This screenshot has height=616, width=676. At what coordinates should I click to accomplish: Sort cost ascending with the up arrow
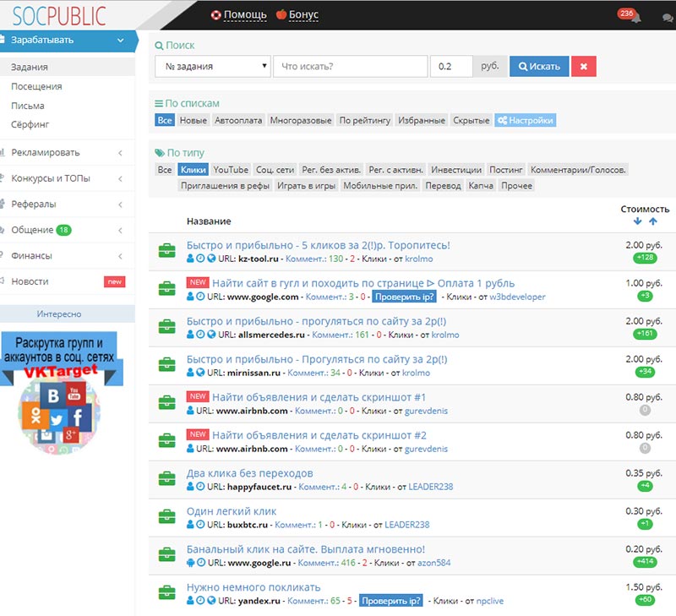point(652,221)
